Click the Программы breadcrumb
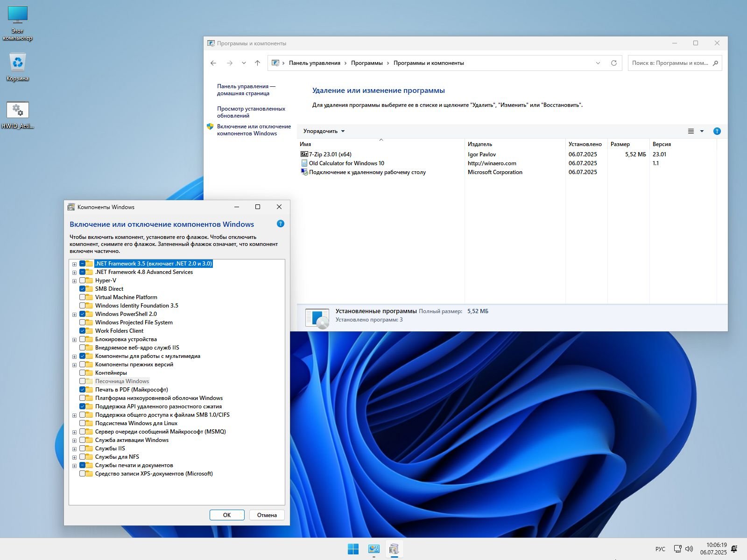The width and height of the screenshot is (747, 560). pyautogui.click(x=367, y=63)
